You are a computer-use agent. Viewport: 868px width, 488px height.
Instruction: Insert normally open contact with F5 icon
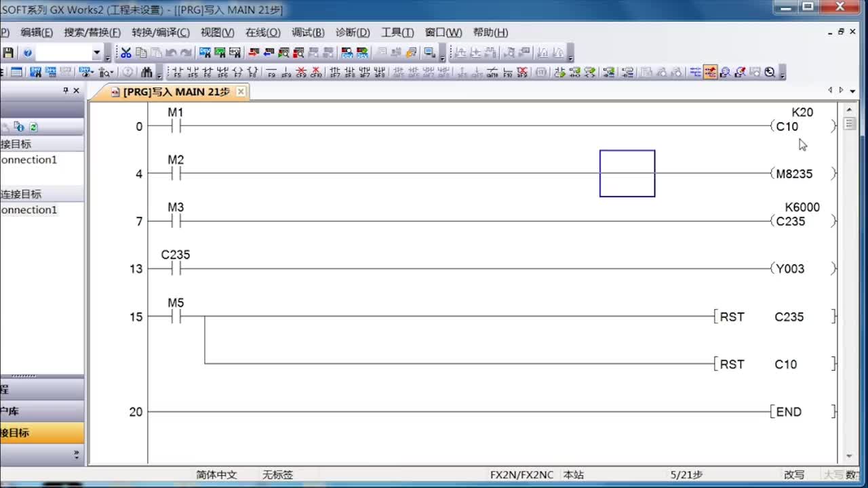tap(177, 73)
